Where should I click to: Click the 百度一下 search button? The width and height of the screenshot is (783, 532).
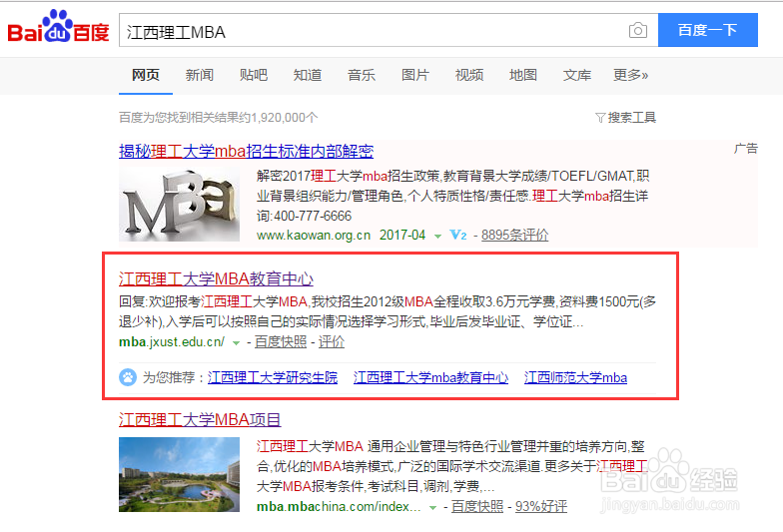tap(707, 30)
